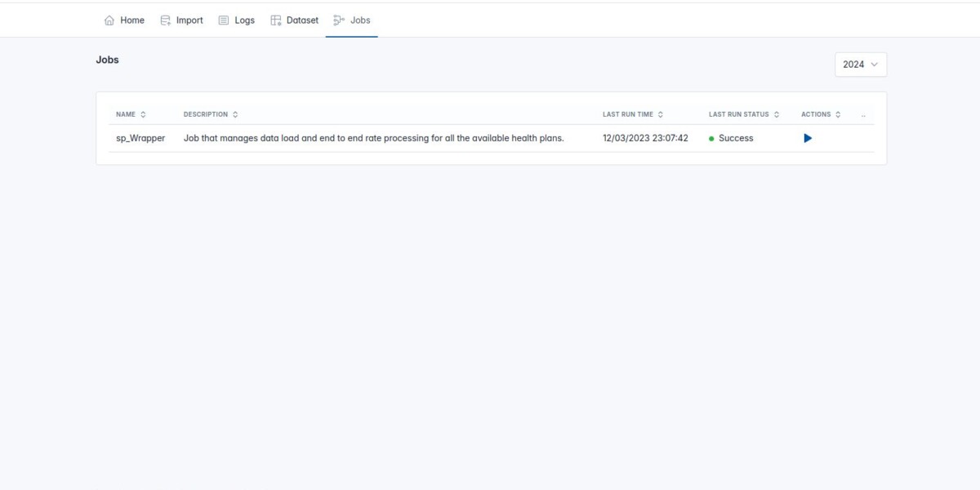
Task: Click the Logs list icon
Action: pos(224,20)
